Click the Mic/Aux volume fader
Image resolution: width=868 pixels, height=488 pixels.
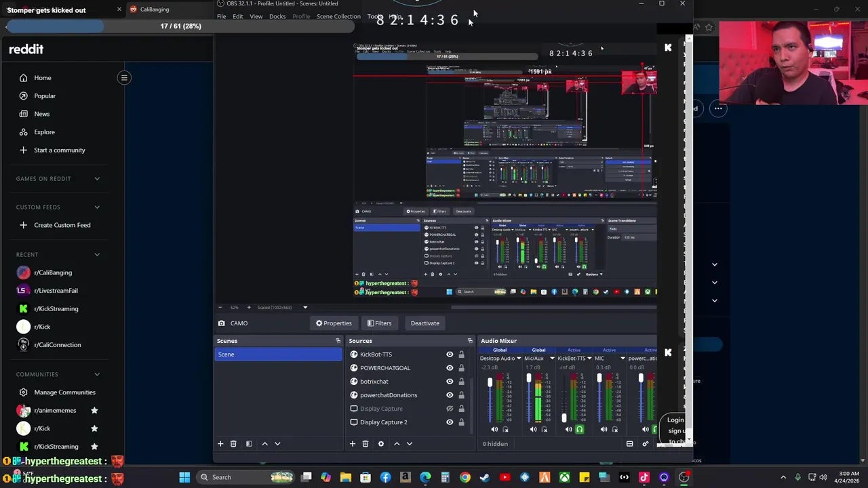(x=529, y=379)
